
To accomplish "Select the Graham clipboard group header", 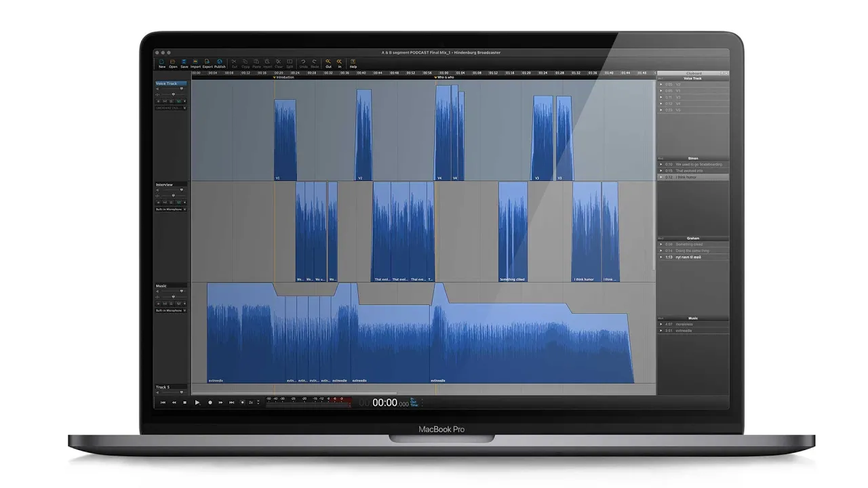I will click(x=693, y=238).
